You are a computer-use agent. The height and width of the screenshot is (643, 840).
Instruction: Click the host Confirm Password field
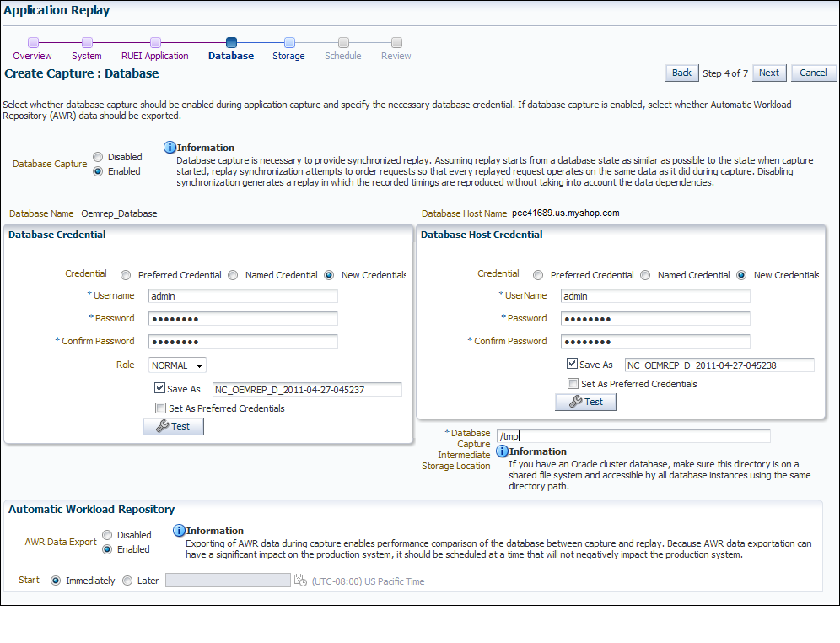click(655, 341)
